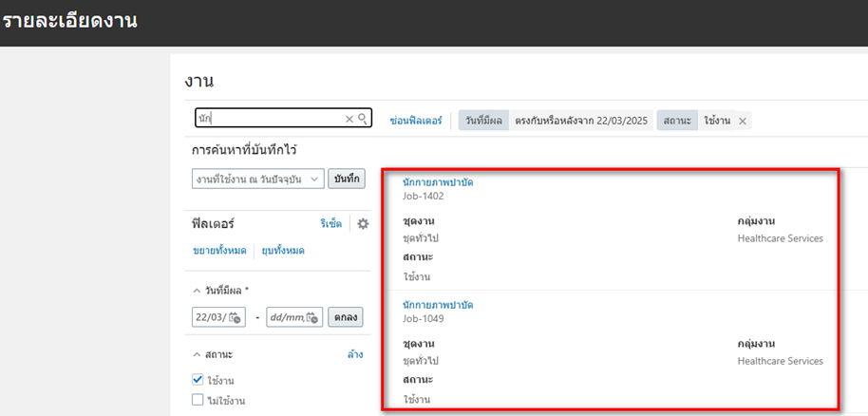868x416 pixels.
Task: Click the magnifying glass search icon
Action: [x=363, y=120]
